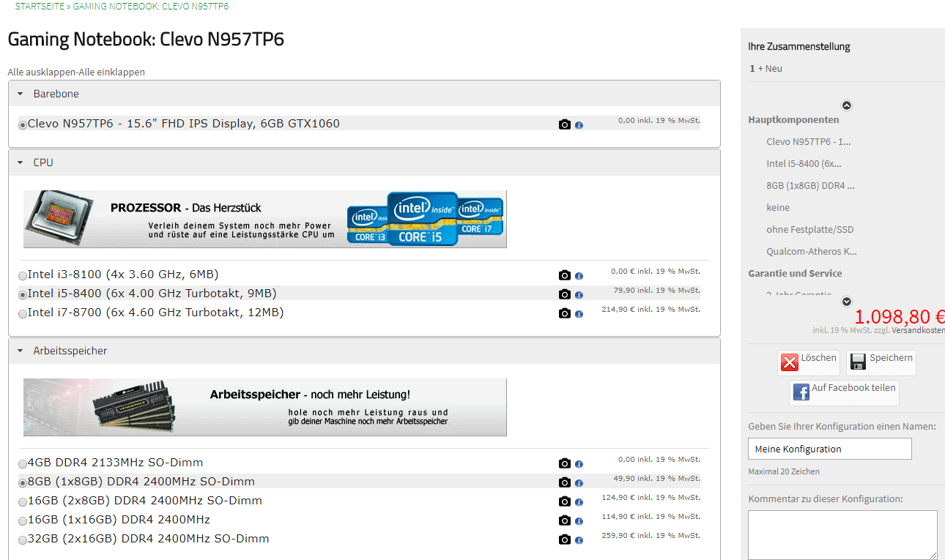Image resolution: width=945 pixels, height=560 pixels.
Task: Open camera image for 16GB (1x16GB) DDR4
Action: (x=564, y=520)
